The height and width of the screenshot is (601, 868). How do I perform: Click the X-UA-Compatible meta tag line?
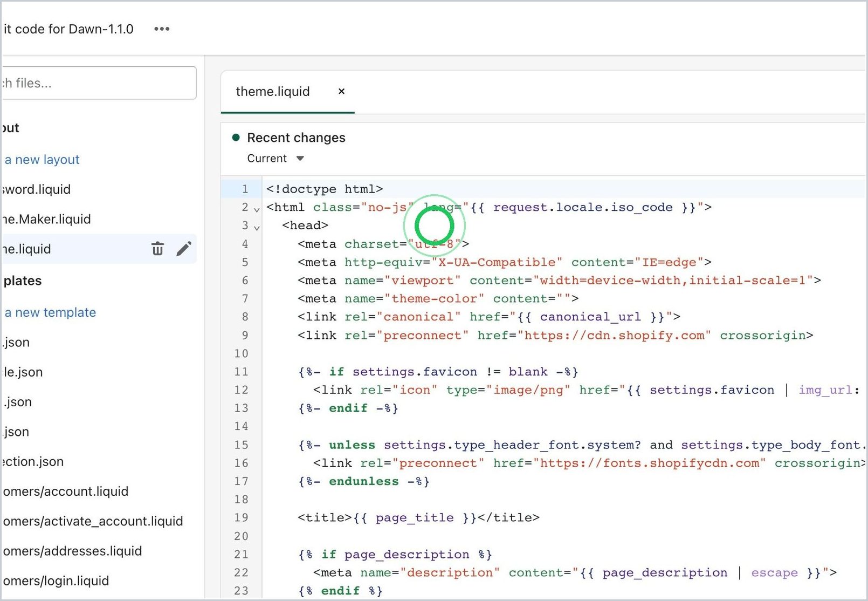pos(505,262)
